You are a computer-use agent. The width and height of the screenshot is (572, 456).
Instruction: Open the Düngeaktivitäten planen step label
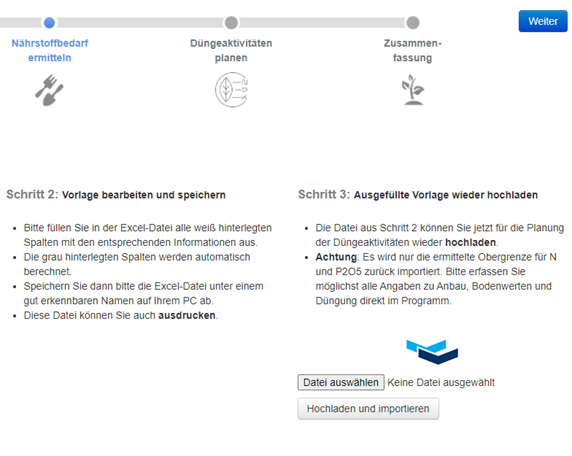[x=231, y=50]
